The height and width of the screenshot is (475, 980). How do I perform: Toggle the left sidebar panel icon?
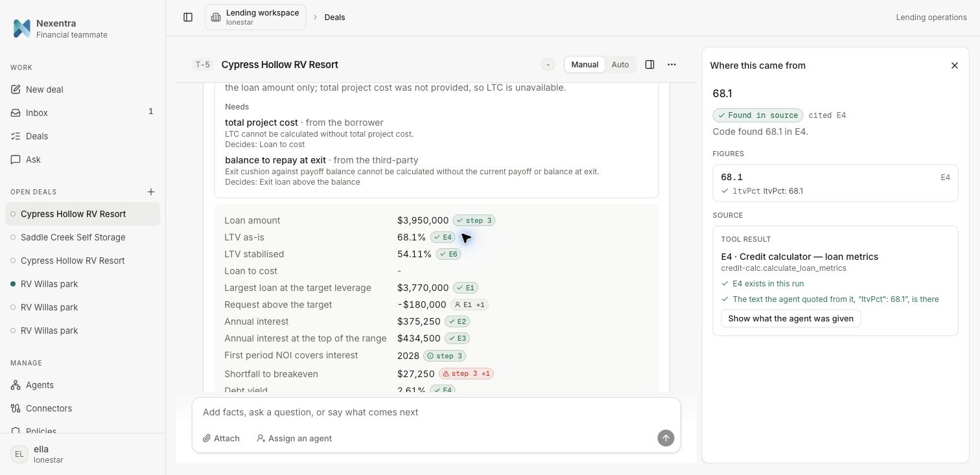point(188,17)
